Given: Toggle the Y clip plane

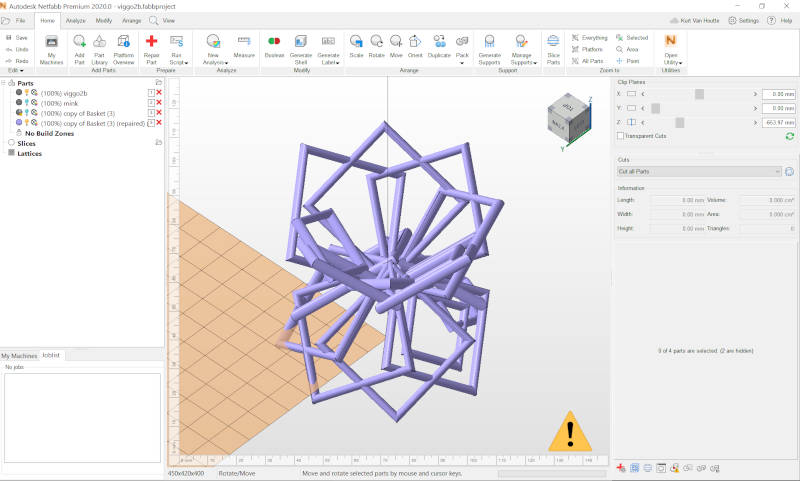Looking at the screenshot, I should pyautogui.click(x=632, y=108).
